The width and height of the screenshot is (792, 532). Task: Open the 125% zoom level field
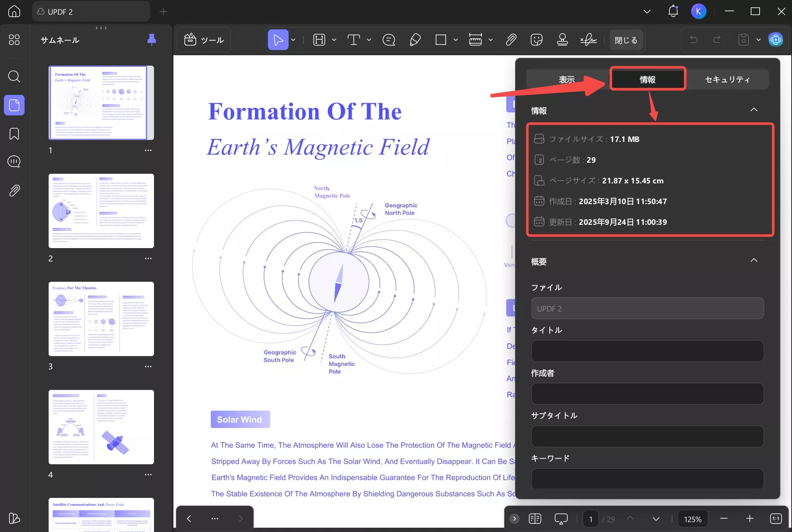point(693,519)
